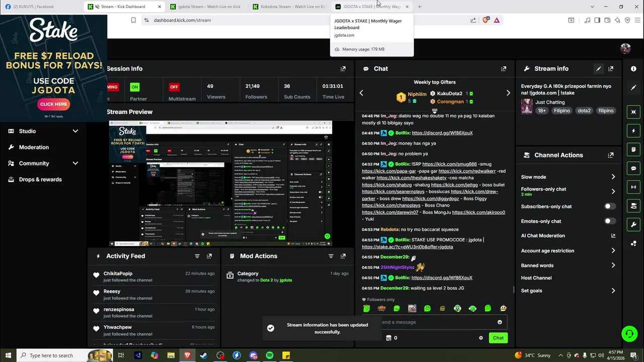This screenshot has width=644, height=362.
Task: Open File Explorer from the taskbar
Action: pyautogui.click(x=171, y=355)
